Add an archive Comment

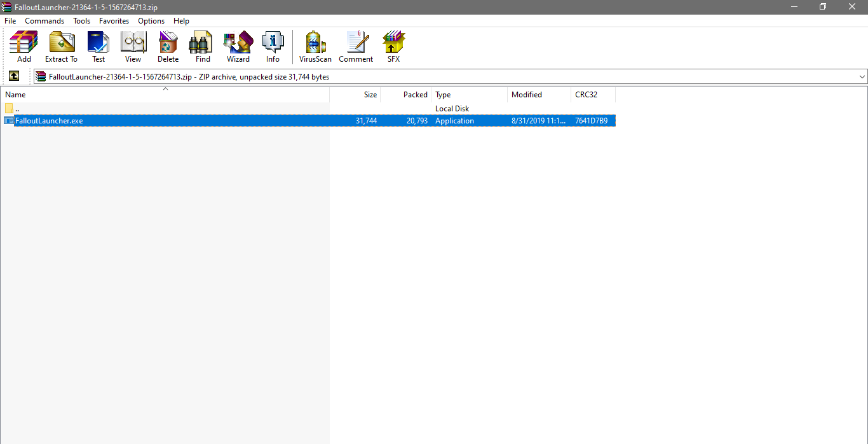(x=356, y=46)
